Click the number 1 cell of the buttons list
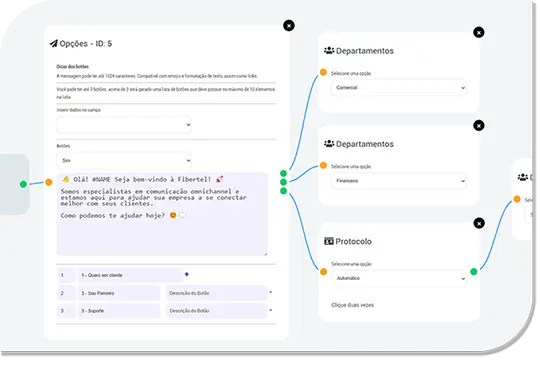Screen dimensions: 540x366 66,275
